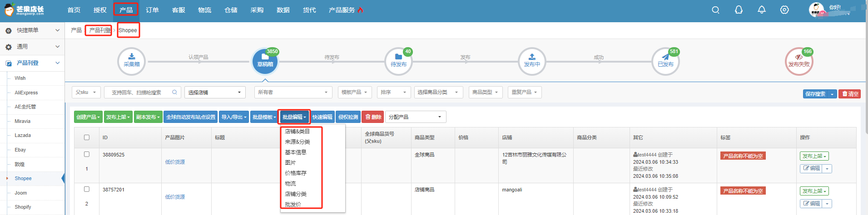Image resolution: width=868 pixels, height=215 pixels.
Task: Select 店铺分类 from batch edit menu
Action: [296, 194]
